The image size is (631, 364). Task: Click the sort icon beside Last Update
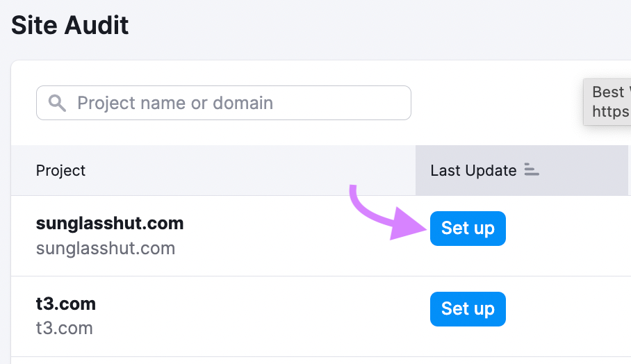pyautogui.click(x=532, y=170)
